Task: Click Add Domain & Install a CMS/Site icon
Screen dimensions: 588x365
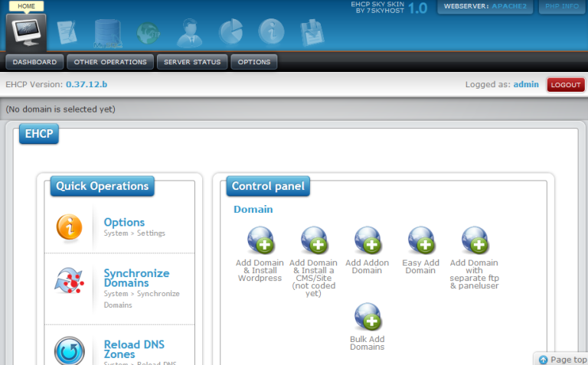Action: pyautogui.click(x=314, y=240)
